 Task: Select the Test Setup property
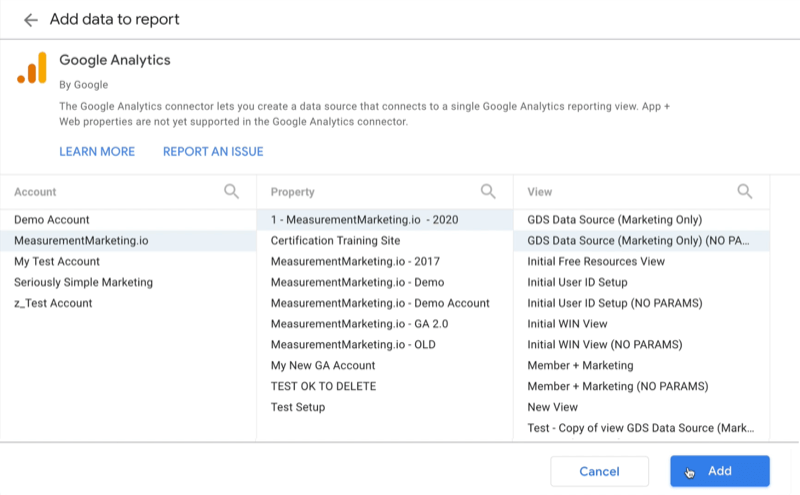click(385, 407)
